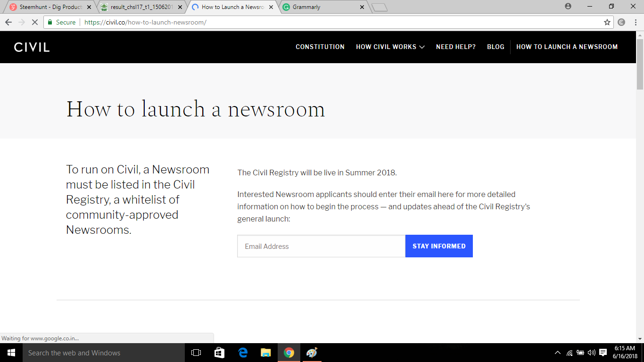
Task: Open the Windows Store taskbar icon
Action: point(219,353)
